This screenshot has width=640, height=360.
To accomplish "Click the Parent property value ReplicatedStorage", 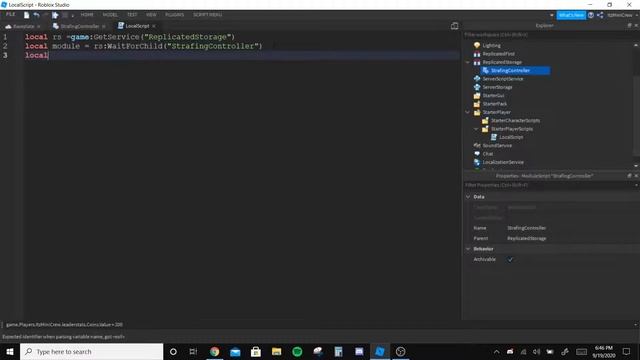I will (x=527, y=238).
